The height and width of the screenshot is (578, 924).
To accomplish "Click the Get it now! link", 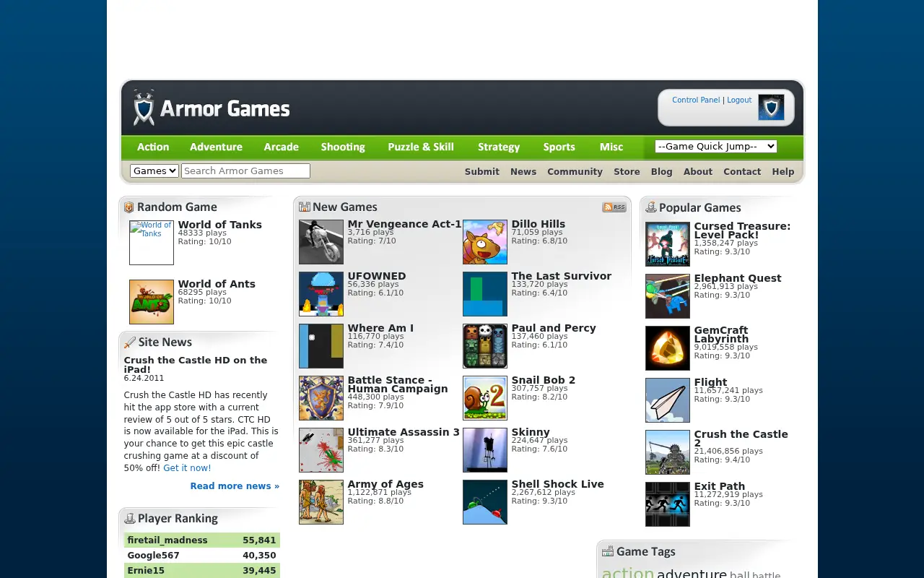I will coord(187,468).
